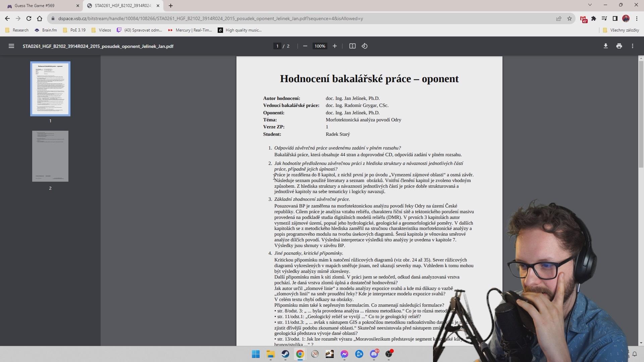Viewport: 644px width, 362px height.
Task: Open Discord from the taskbar
Action: [x=374, y=354]
